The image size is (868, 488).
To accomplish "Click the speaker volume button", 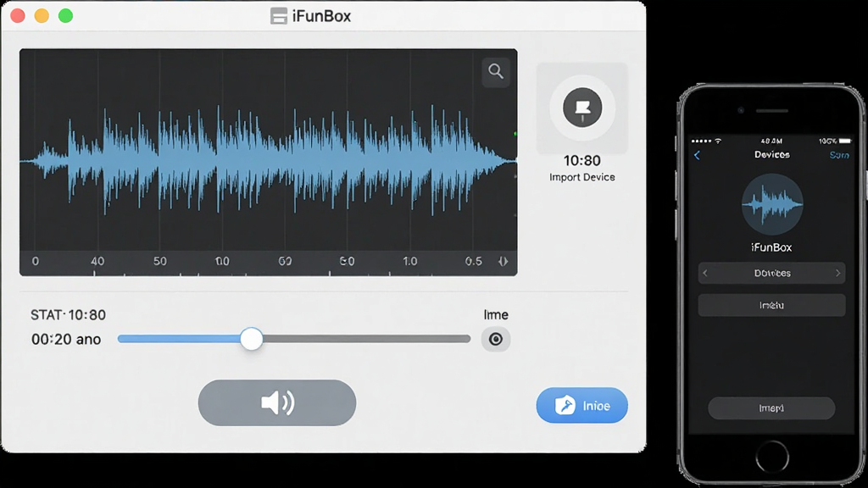I will 277,402.
